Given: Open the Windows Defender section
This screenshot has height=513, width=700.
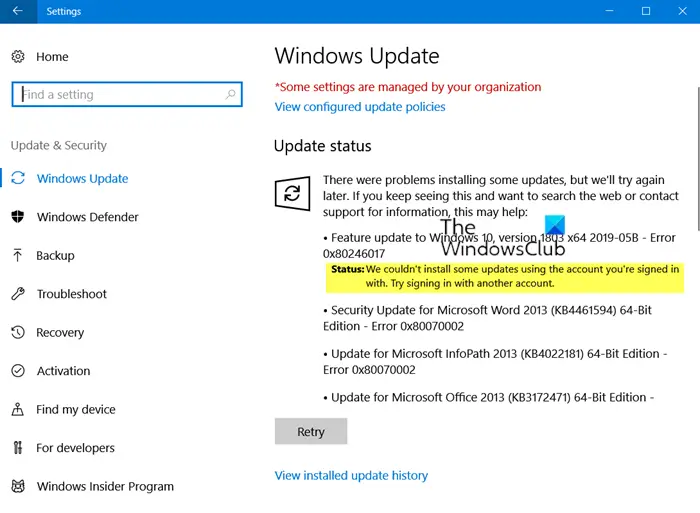Looking at the screenshot, I should point(88,217).
